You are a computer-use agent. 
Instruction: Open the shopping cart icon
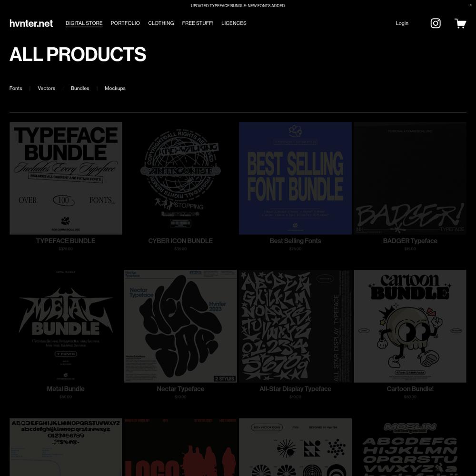click(460, 23)
